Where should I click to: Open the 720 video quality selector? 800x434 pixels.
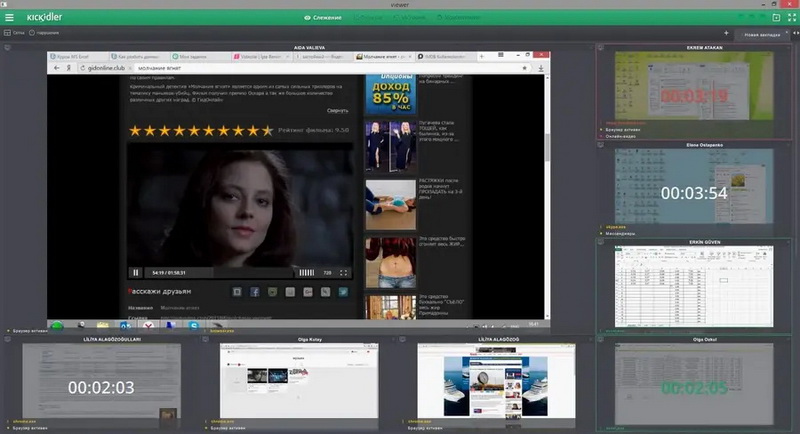[x=327, y=272]
